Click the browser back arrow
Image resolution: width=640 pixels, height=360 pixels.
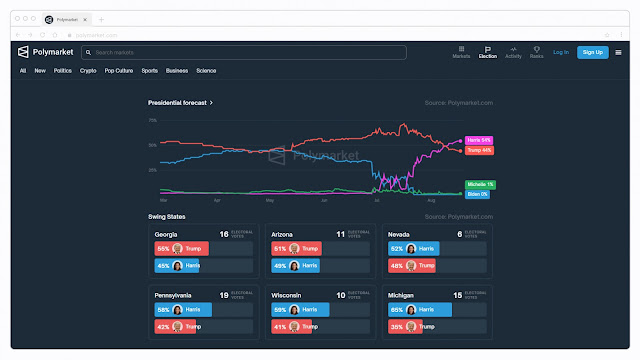(x=18, y=35)
